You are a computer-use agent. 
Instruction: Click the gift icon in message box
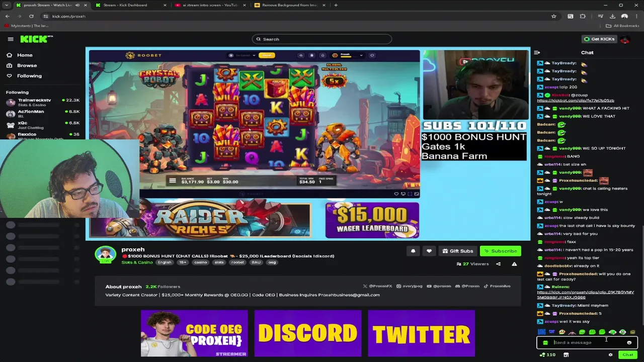545,342
